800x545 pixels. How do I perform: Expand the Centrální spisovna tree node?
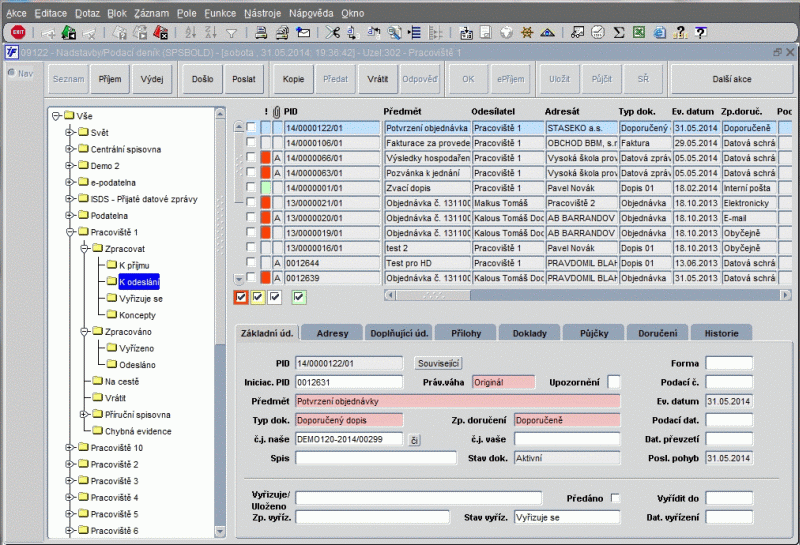(69, 149)
